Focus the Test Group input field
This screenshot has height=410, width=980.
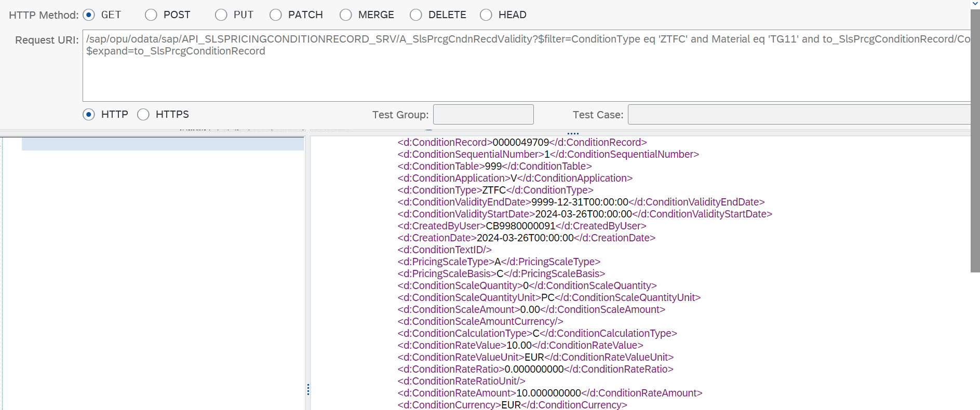(484, 115)
